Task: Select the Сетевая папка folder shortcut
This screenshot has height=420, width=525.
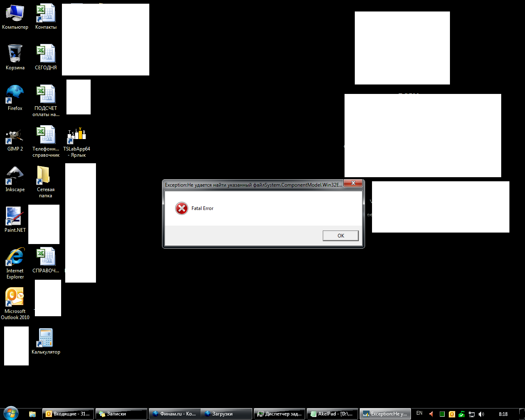Action: [x=46, y=182]
